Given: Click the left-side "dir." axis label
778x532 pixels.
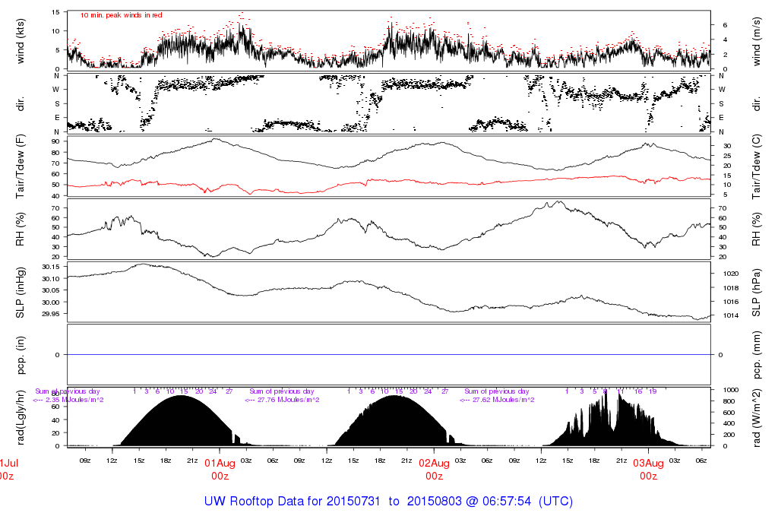Looking at the screenshot, I should coord(21,104).
